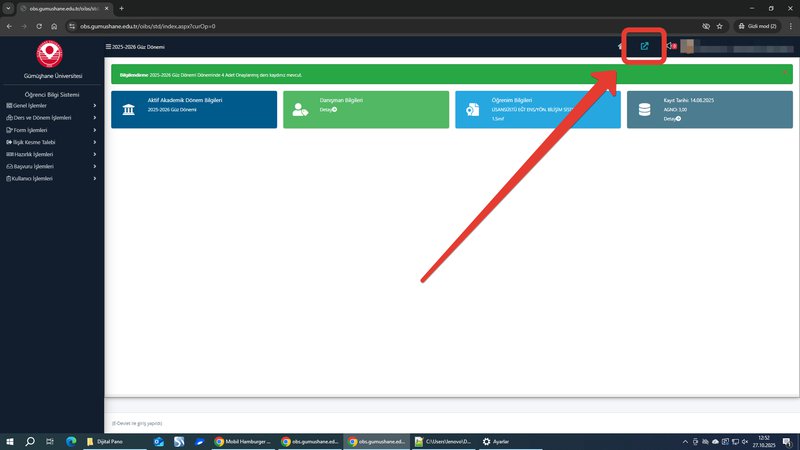Click the advisor person icon on Danışman card
800x450 pixels.
click(x=301, y=110)
